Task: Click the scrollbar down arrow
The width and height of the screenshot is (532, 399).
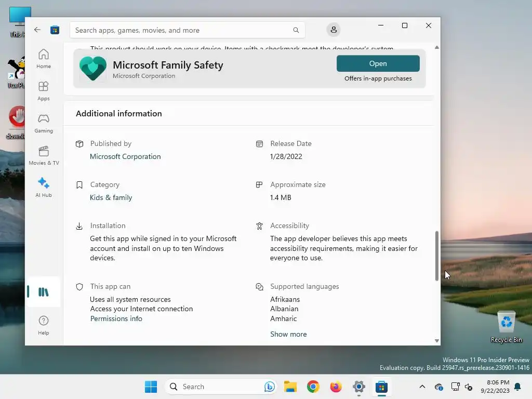Action: pos(436,341)
